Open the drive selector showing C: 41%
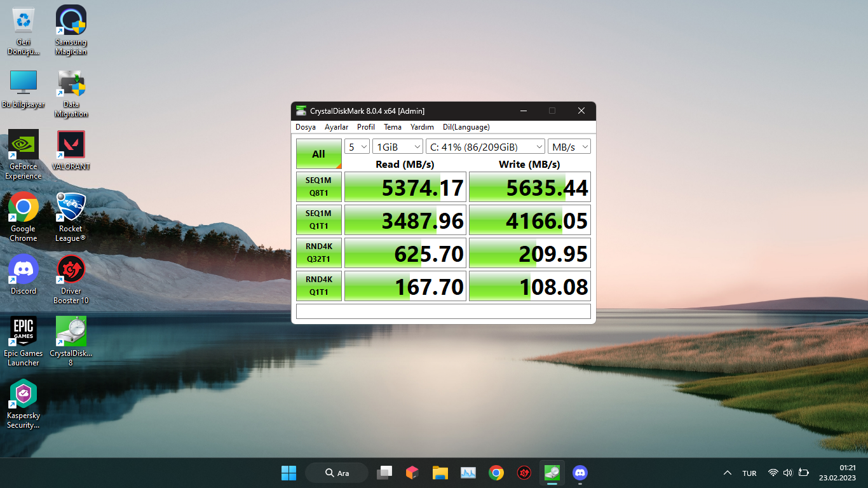Viewport: 868px width, 488px height. tap(485, 147)
